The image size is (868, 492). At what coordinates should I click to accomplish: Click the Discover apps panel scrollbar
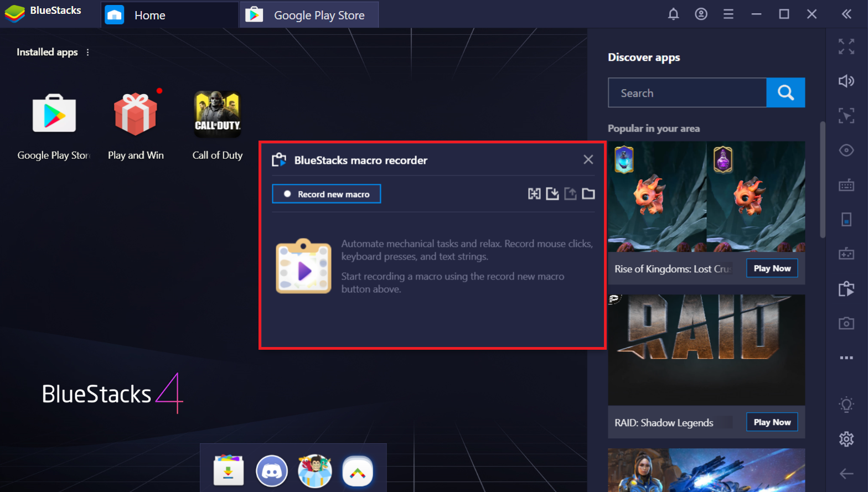click(823, 179)
